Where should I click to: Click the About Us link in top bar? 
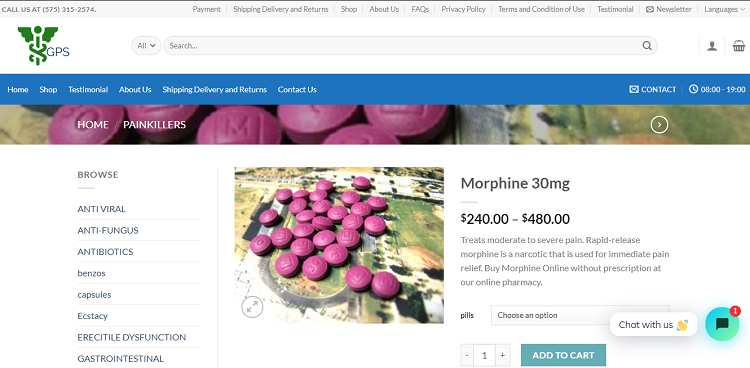pyautogui.click(x=384, y=9)
